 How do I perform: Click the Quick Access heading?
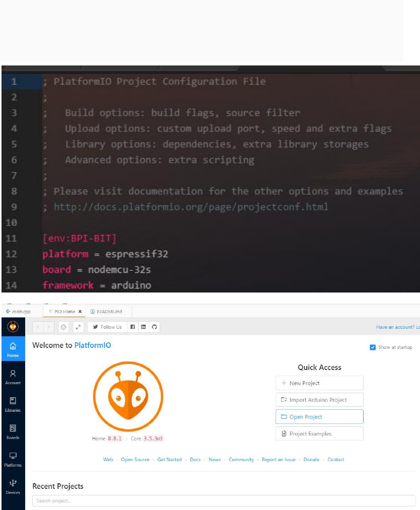pos(319,367)
